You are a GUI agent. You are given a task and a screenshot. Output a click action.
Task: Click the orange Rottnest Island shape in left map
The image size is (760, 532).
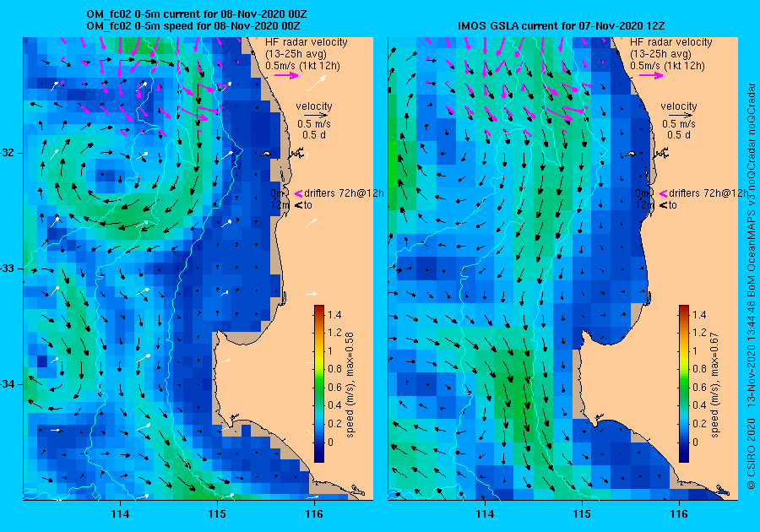pyautogui.click(x=266, y=154)
